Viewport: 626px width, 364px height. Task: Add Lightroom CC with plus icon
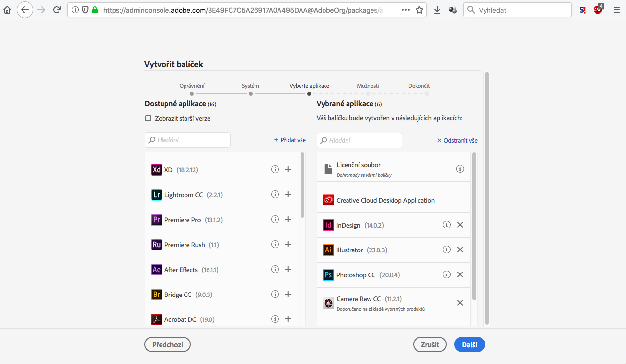pyautogui.click(x=288, y=194)
